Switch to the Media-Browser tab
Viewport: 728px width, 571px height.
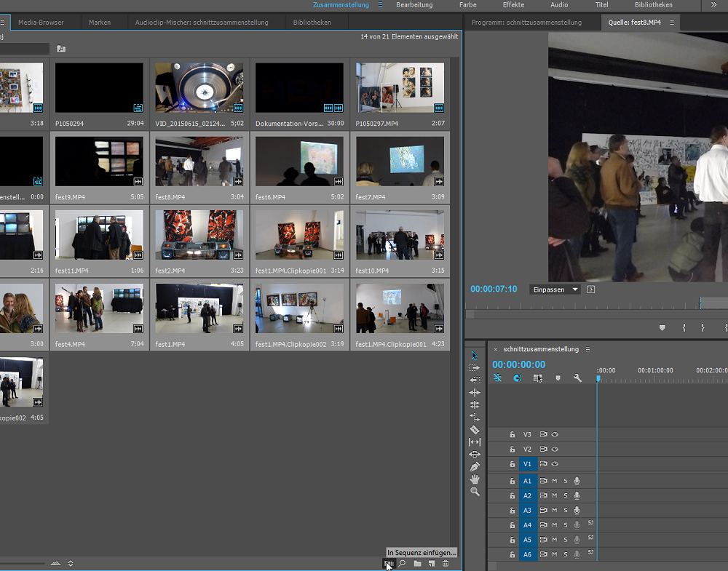point(41,23)
